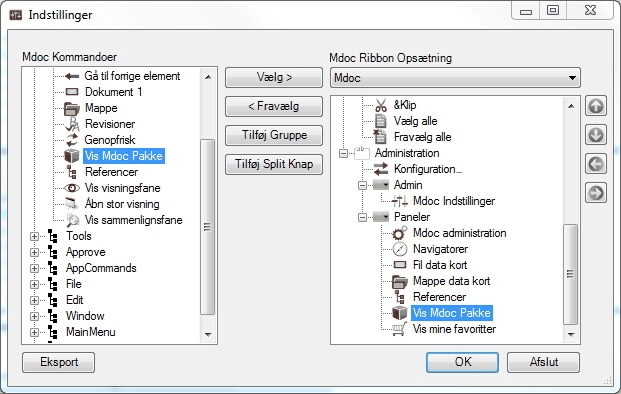The height and width of the screenshot is (394, 621).
Task: Select Vis Mdoc Pakke in ribbon tree
Action: (x=451, y=313)
